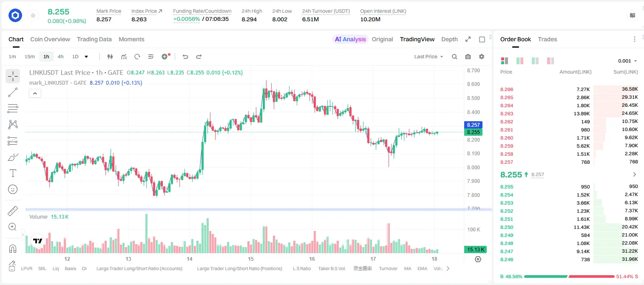The width and height of the screenshot is (644, 285).
Task: Undo the last chart action
Action: click(185, 57)
